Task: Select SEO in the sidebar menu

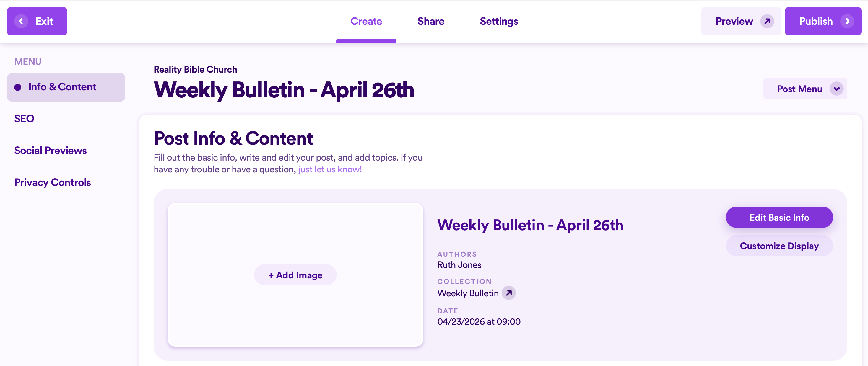Action: click(x=24, y=119)
